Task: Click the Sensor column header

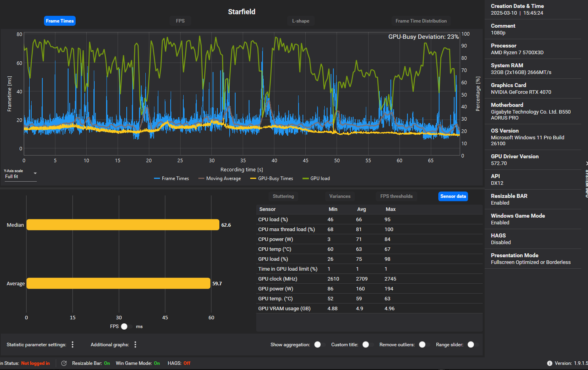Action: [267, 209]
